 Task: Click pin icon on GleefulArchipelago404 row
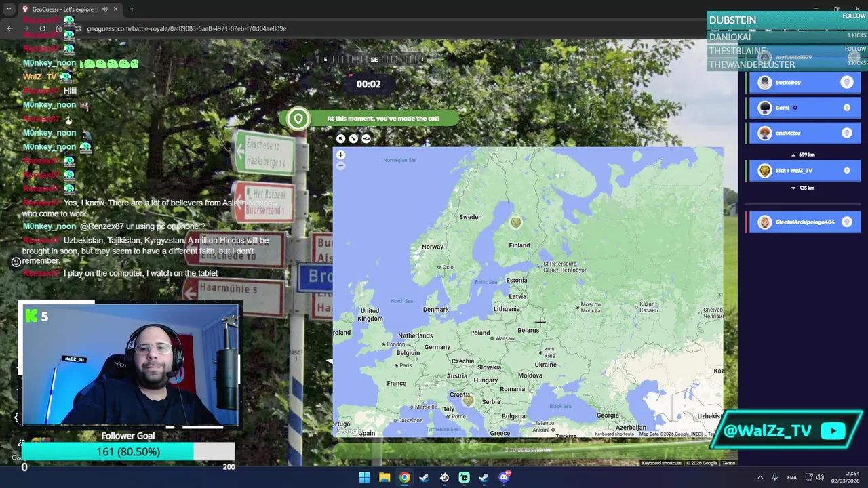coord(847,222)
